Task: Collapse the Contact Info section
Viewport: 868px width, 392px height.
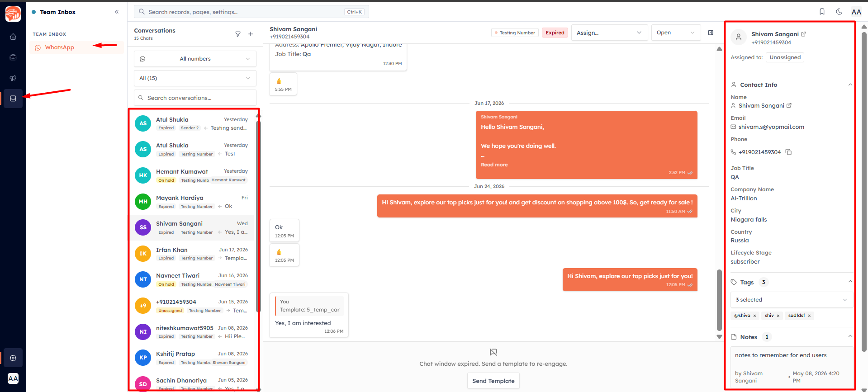Action: point(850,85)
